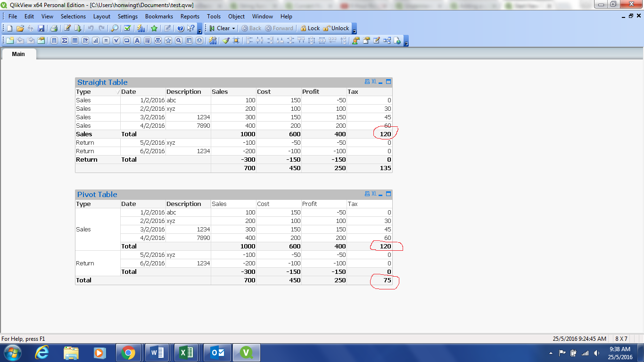
Task: Open the File menu
Action: point(13,16)
